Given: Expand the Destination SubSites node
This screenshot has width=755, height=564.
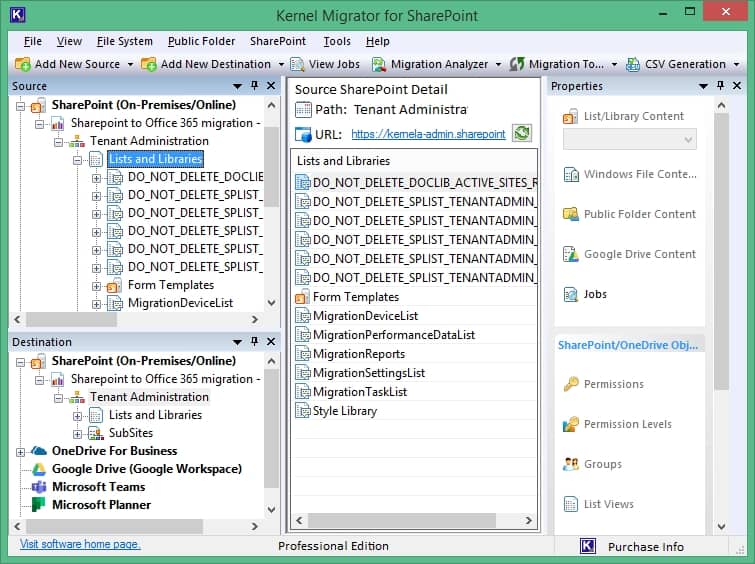Looking at the screenshot, I should (x=78, y=434).
